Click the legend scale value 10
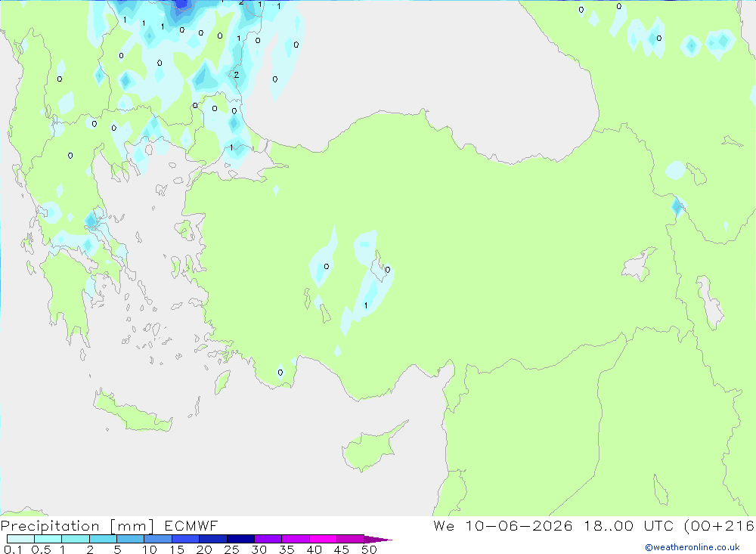This screenshot has height=554, width=756. tap(150, 549)
